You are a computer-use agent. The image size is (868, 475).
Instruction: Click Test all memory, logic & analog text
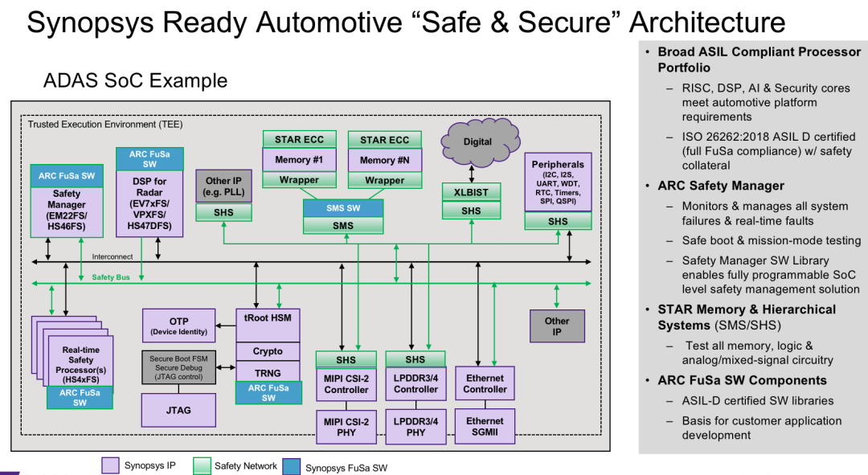pyautogui.click(x=757, y=353)
